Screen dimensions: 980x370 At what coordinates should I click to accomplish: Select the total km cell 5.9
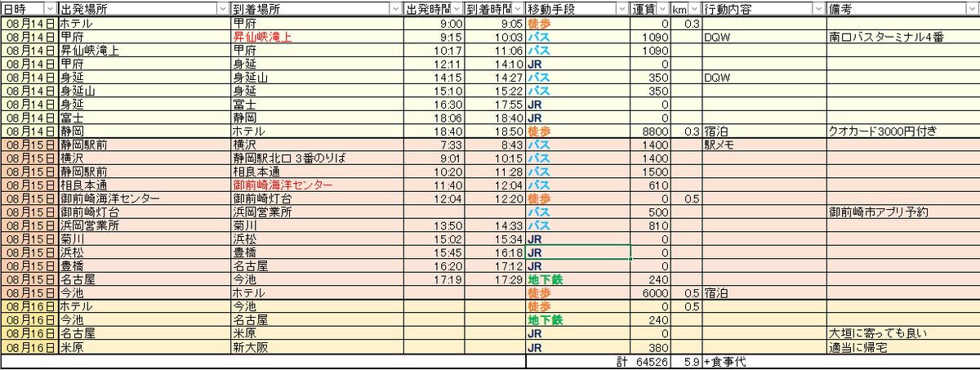686,361
